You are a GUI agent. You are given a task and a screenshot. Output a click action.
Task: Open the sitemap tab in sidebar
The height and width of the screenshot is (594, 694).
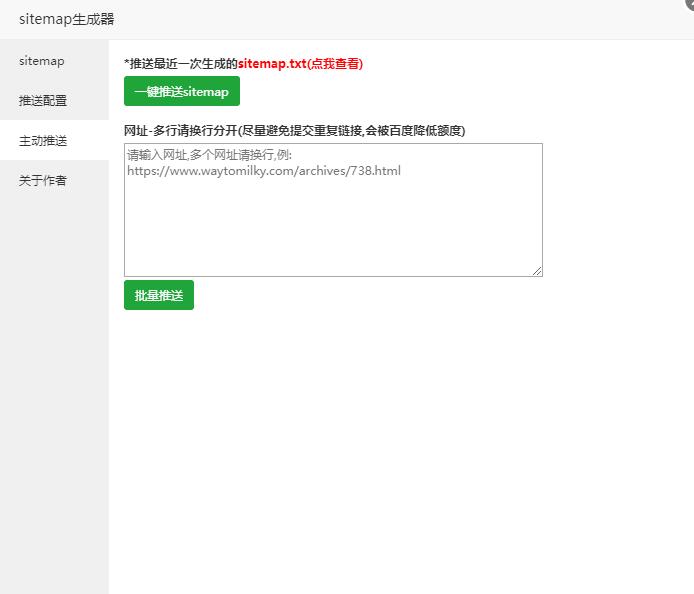coord(54,60)
